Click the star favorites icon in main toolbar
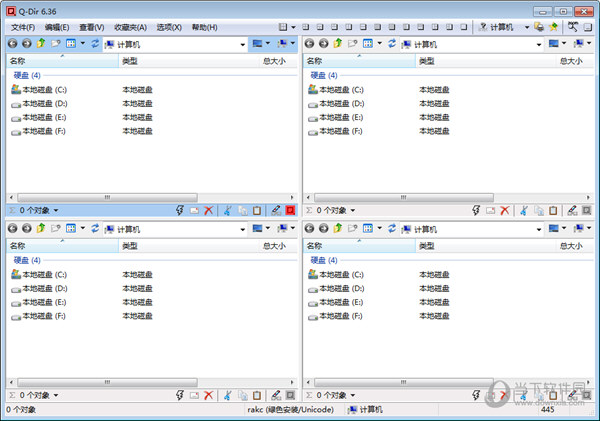Screen dimensions: 600x421 coord(553,27)
